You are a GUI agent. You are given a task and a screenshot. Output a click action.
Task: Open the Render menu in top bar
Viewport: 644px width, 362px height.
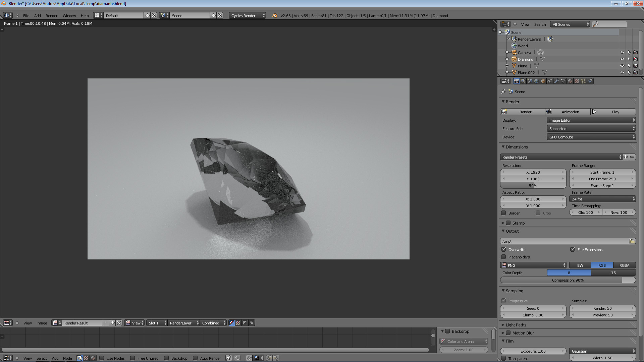pyautogui.click(x=51, y=16)
